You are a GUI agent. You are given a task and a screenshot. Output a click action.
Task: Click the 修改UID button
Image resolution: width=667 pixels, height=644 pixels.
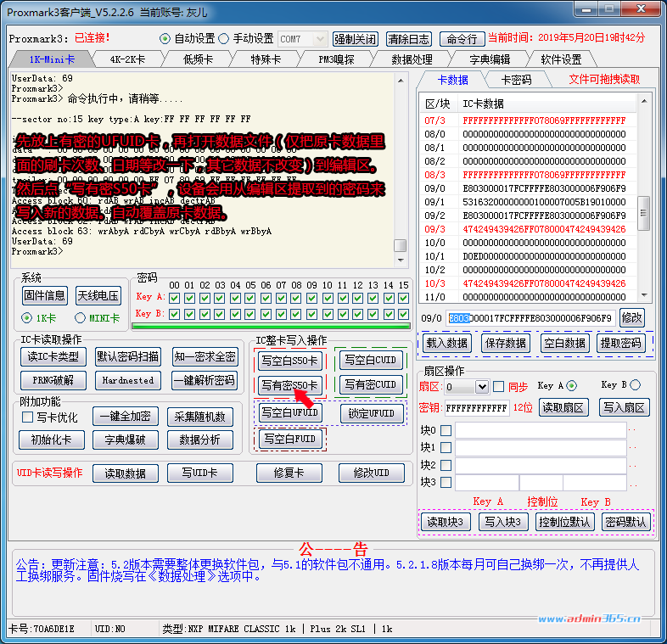point(372,473)
